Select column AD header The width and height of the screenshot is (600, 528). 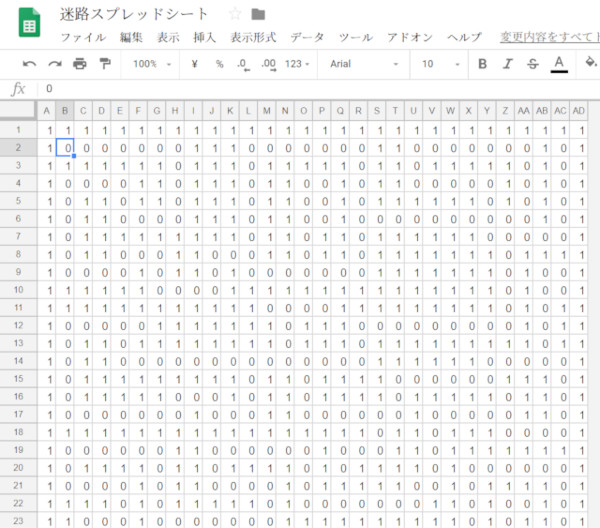[x=579, y=111]
